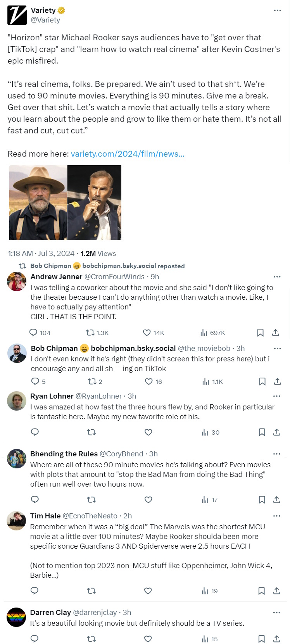Open Bob Chipman's @the_moviebob profile handle

[x=204, y=349]
